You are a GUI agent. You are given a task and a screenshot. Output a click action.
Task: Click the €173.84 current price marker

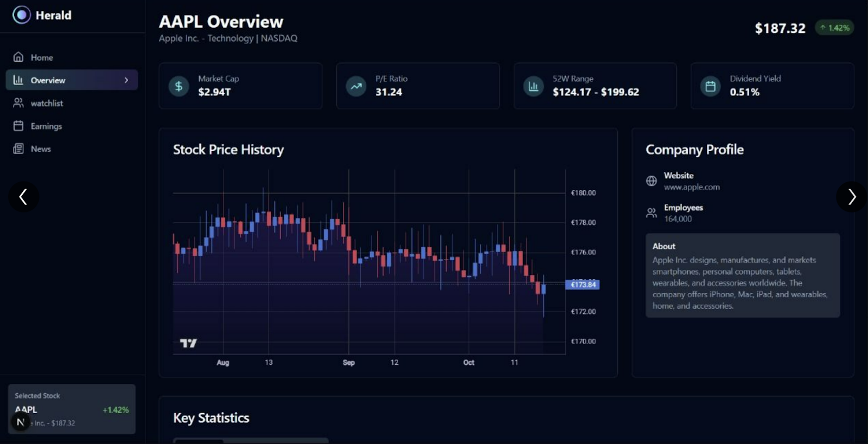583,285
